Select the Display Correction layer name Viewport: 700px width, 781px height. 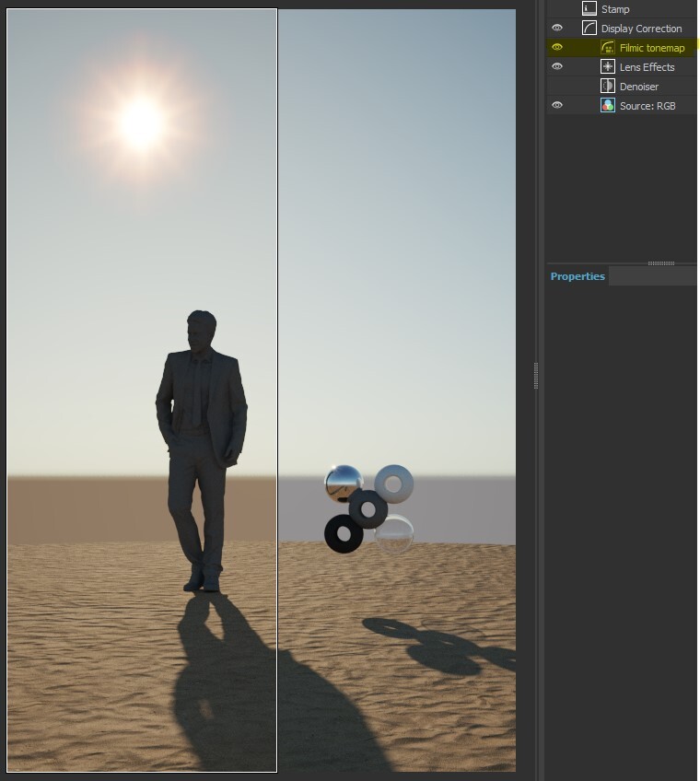tap(641, 29)
